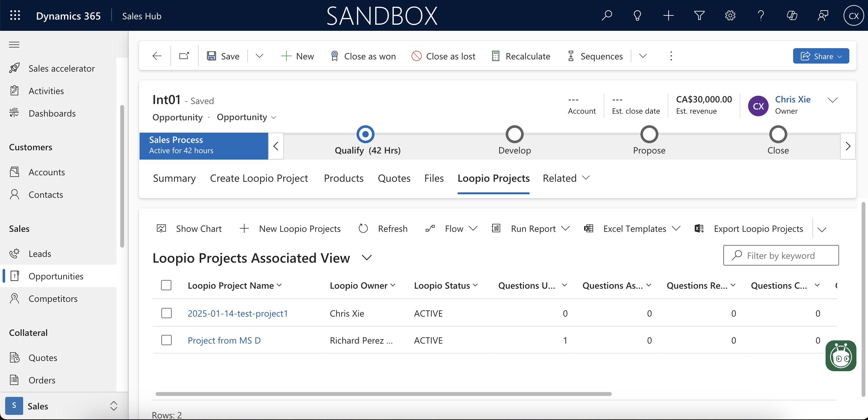Click the more commands vertical ellipsis
868x420 pixels.
click(671, 56)
